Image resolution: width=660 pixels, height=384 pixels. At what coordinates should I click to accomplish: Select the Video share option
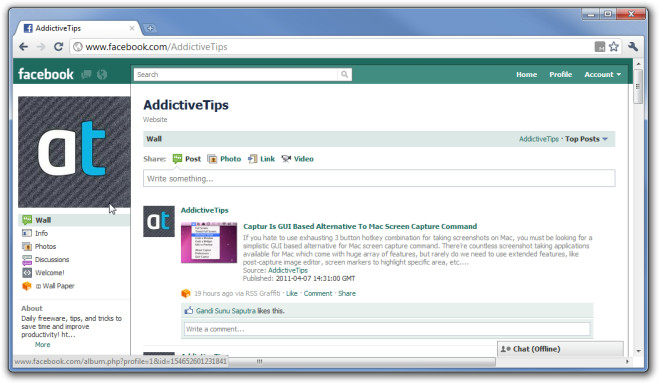303,159
